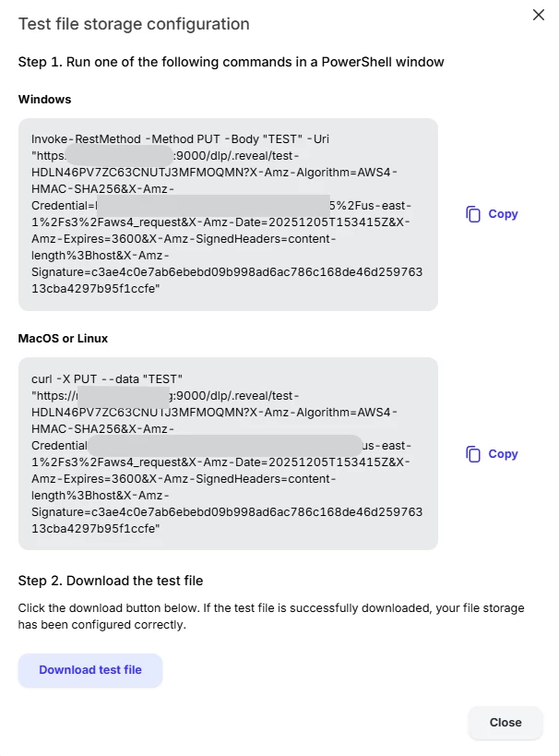Image resolution: width=559 pixels, height=756 pixels.
Task: Click the Windows section heading
Action: coord(45,100)
